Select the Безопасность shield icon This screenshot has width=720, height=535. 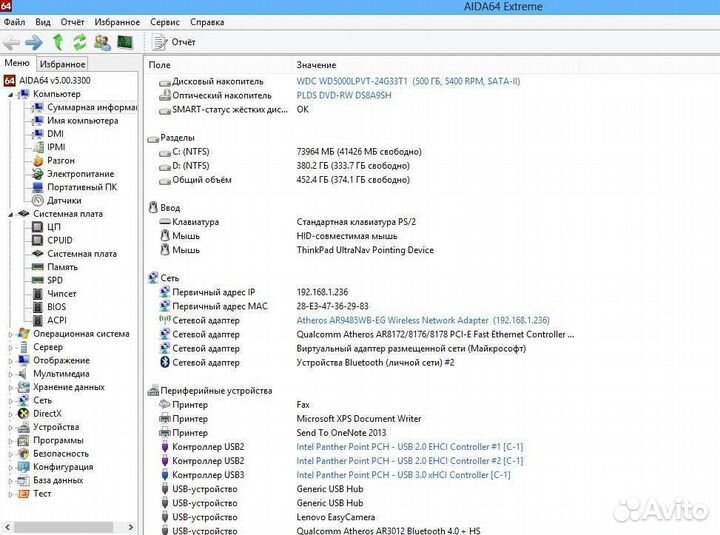[x=23, y=454]
